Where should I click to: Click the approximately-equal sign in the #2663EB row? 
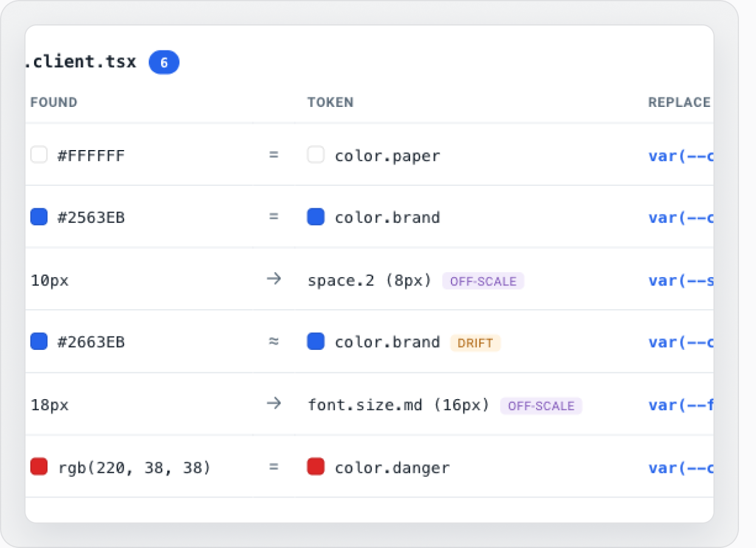273,342
